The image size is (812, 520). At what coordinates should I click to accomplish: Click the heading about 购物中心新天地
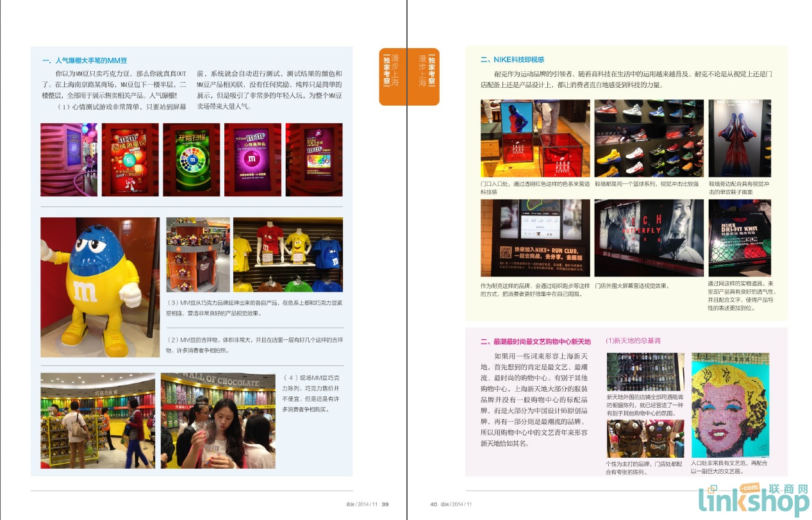[x=536, y=342]
